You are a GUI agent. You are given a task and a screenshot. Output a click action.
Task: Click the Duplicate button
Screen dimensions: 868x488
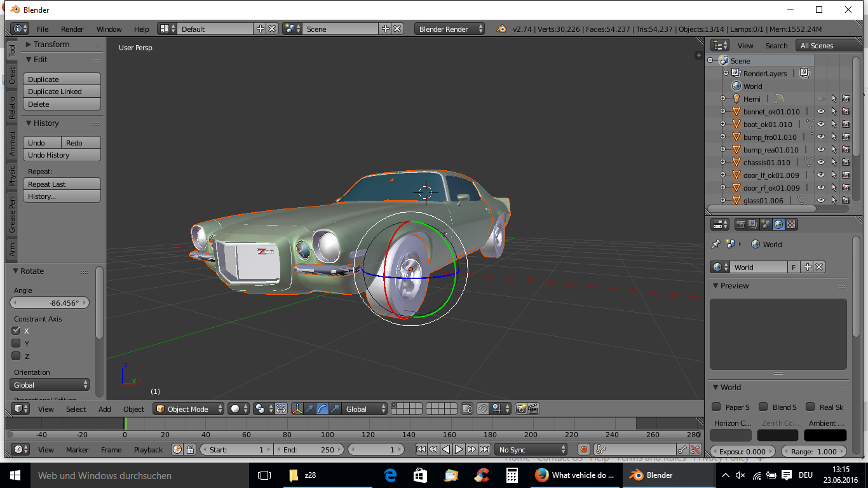[62, 79]
